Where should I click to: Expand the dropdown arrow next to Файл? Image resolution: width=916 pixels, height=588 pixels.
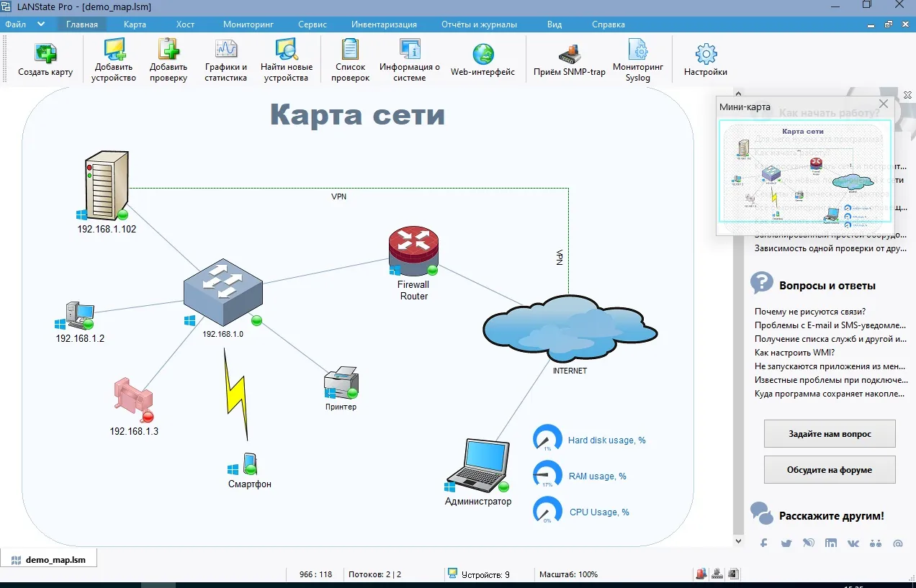(x=41, y=24)
